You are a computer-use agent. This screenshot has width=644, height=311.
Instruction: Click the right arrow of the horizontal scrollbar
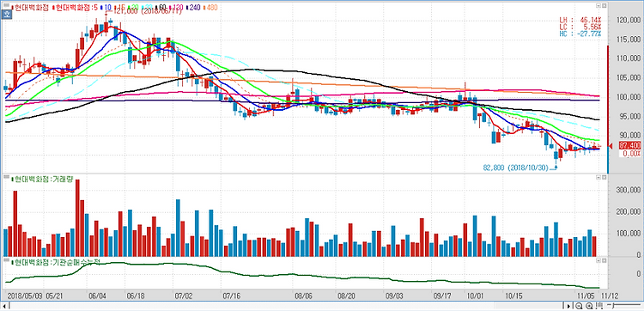point(568,306)
